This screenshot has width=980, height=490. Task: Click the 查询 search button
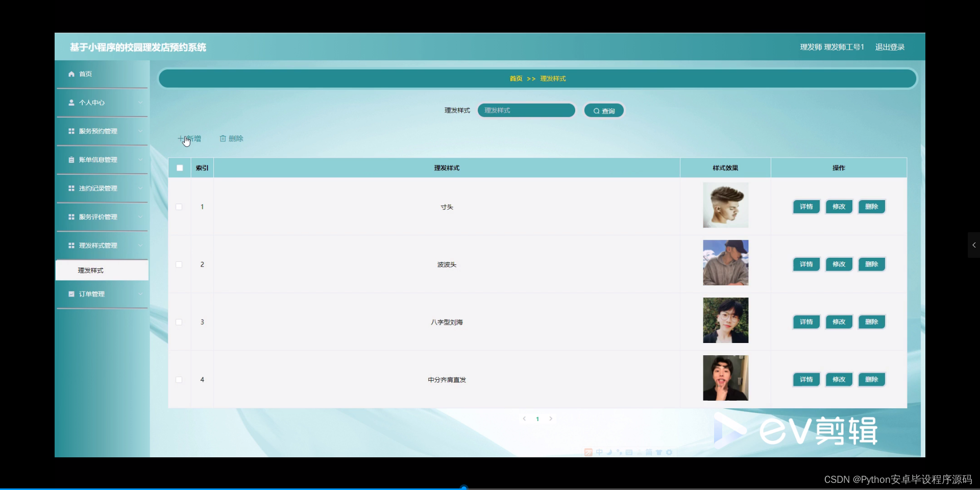click(x=604, y=111)
